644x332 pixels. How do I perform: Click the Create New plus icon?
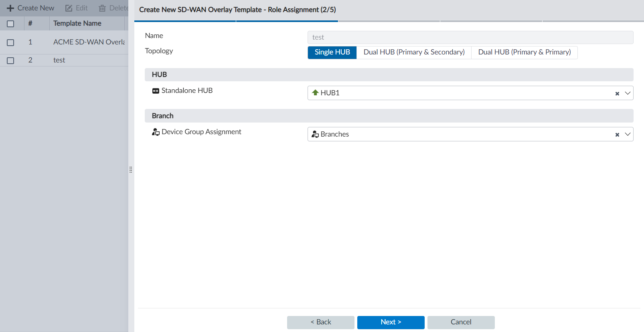[x=10, y=8]
